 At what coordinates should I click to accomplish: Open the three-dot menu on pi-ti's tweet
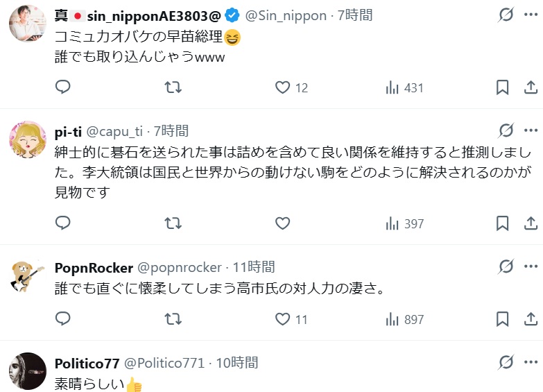tap(531, 130)
